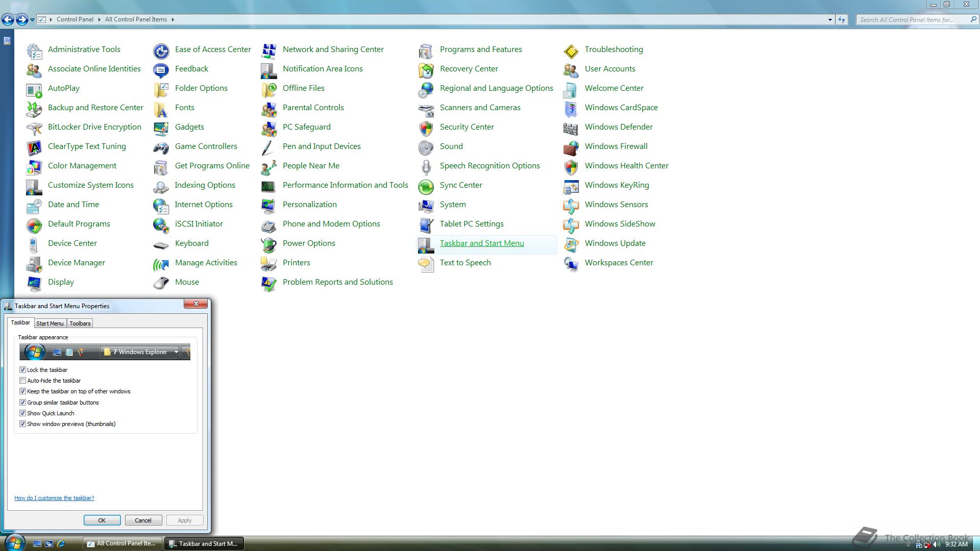Click the Back navigation button

[8, 19]
